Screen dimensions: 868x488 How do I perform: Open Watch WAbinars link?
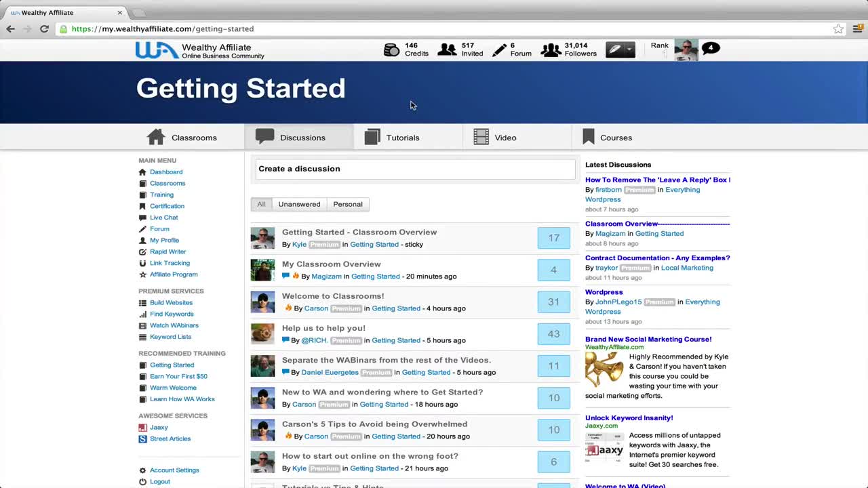pyautogui.click(x=174, y=325)
